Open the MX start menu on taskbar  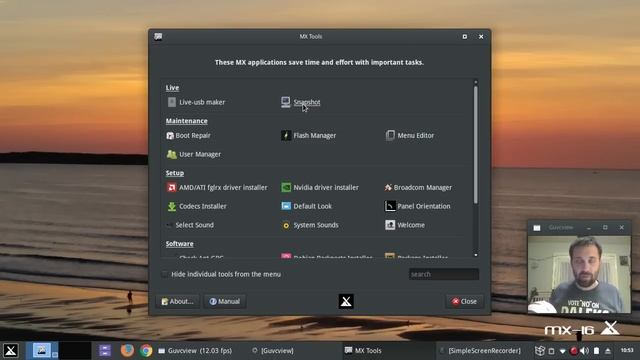point(11,351)
